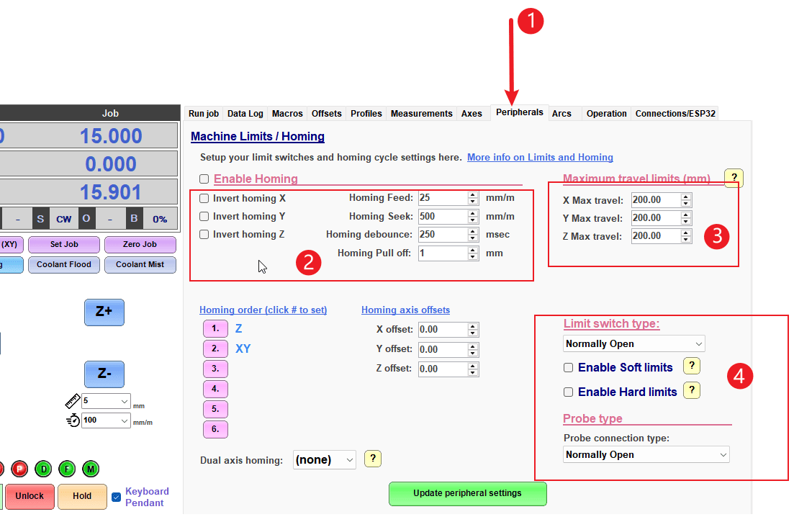Open the Limit switch type dropdown

pyautogui.click(x=633, y=344)
